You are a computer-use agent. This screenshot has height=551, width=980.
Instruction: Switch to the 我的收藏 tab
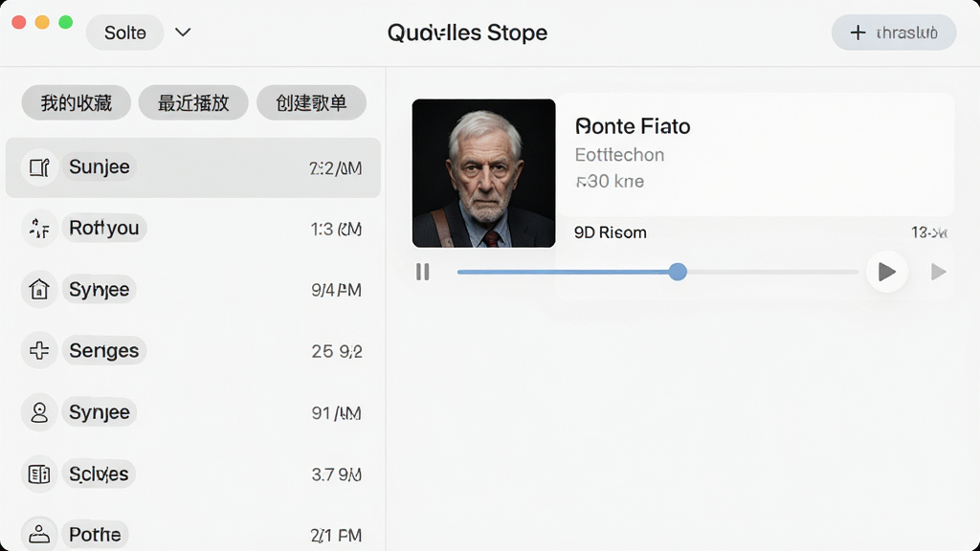coord(77,102)
